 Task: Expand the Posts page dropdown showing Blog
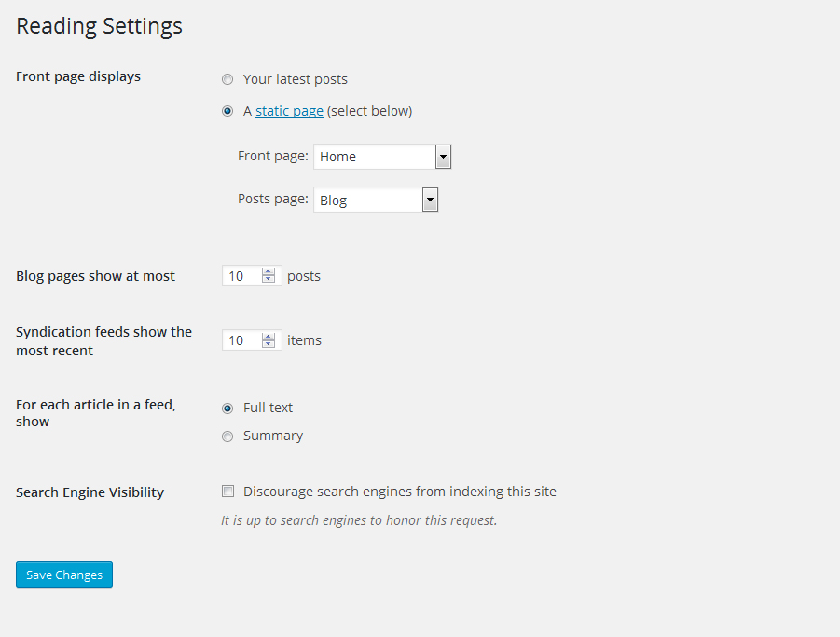pyautogui.click(x=376, y=200)
